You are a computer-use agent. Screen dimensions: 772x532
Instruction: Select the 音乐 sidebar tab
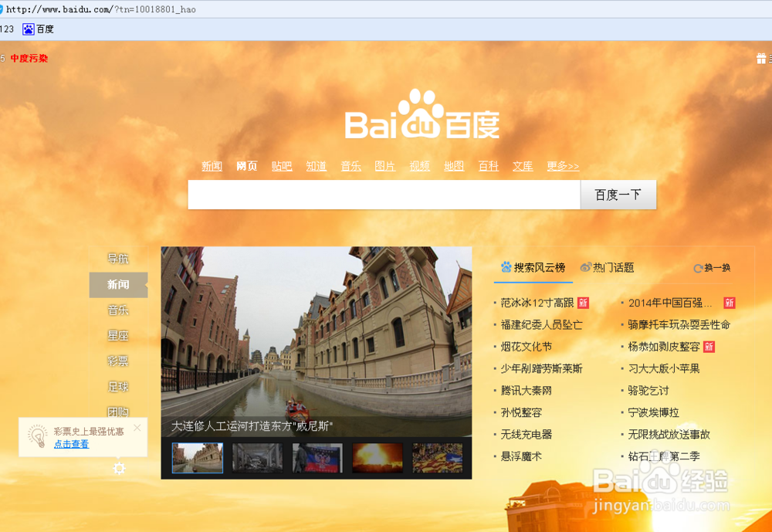point(118,310)
